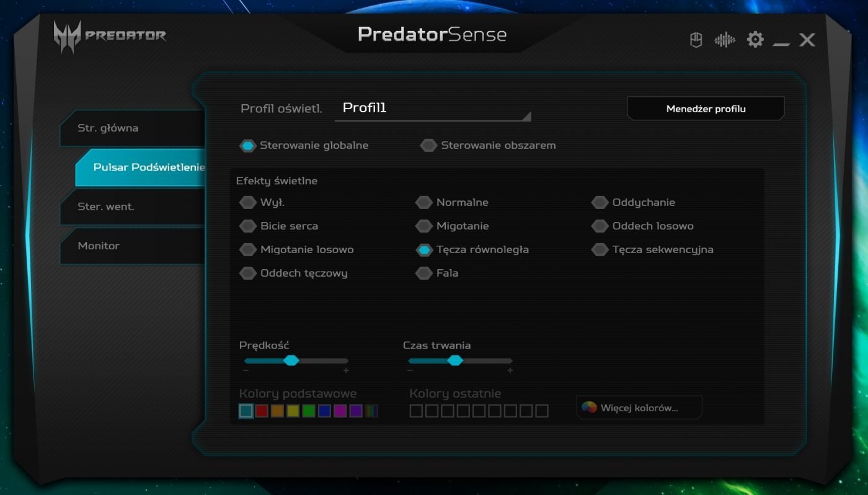Minimize the PredatorSense window
Image resolution: width=868 pixels, height=495 pixels.
pos(781,45)
